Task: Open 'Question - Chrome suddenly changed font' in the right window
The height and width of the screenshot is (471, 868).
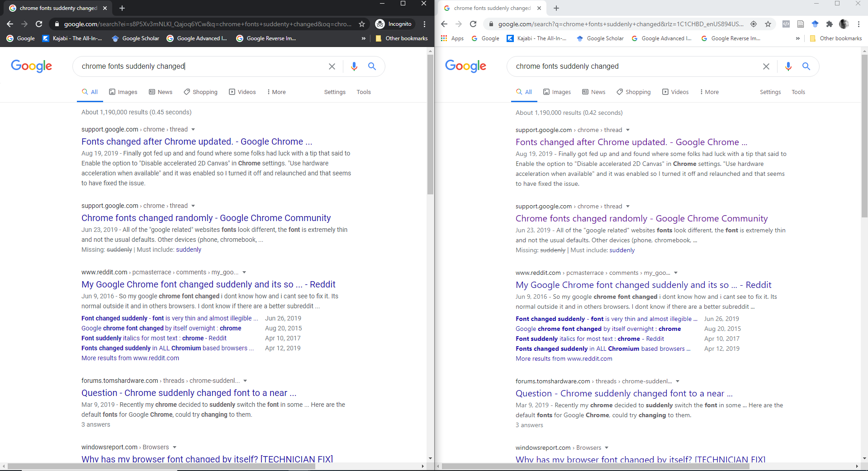Action: 624,393
